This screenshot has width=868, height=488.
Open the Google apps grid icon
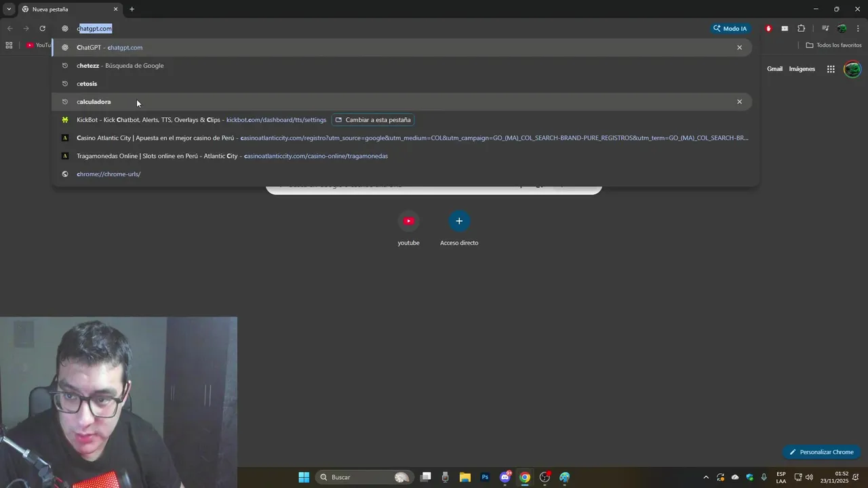(831, 69)
